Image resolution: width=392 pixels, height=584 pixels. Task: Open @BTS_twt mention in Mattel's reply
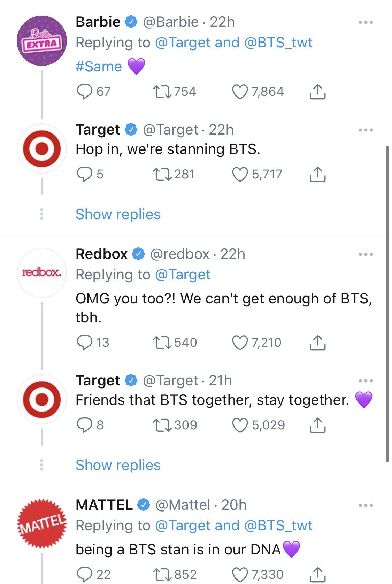pos(278,525)
